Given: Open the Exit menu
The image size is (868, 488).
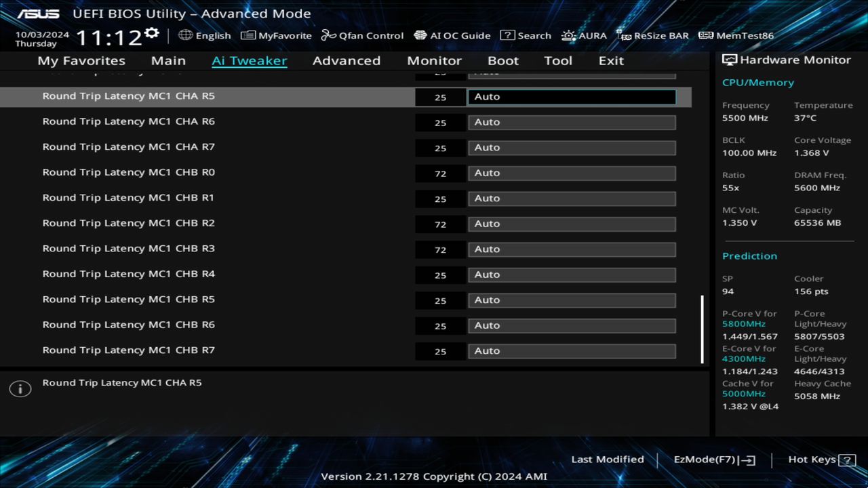Looking at the screenshot, I should point(610,60).
